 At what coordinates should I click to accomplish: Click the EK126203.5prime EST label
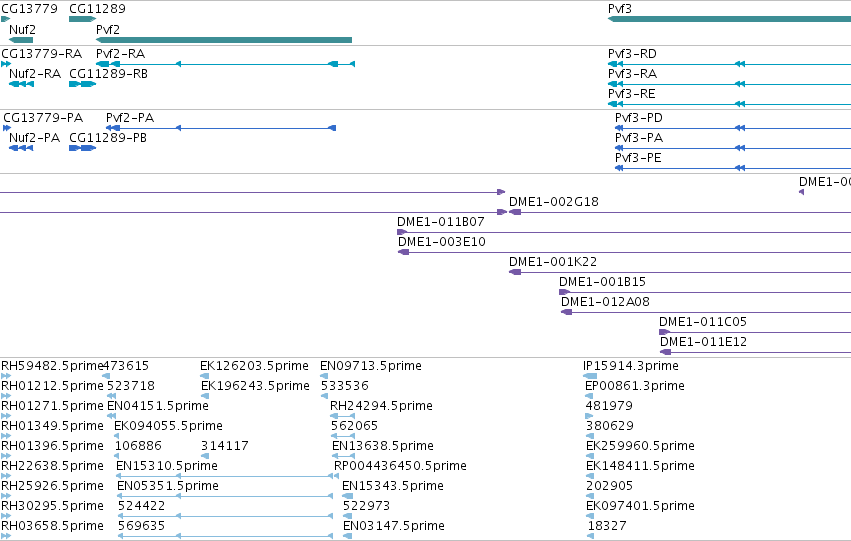(x=255, y=366)
